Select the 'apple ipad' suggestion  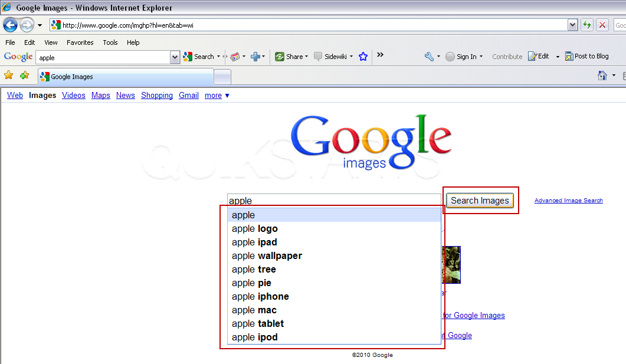click(334, 242)
